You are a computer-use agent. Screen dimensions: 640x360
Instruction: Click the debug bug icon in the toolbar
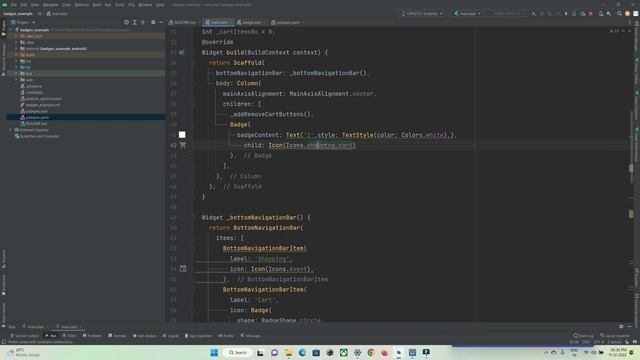point(542,13)
